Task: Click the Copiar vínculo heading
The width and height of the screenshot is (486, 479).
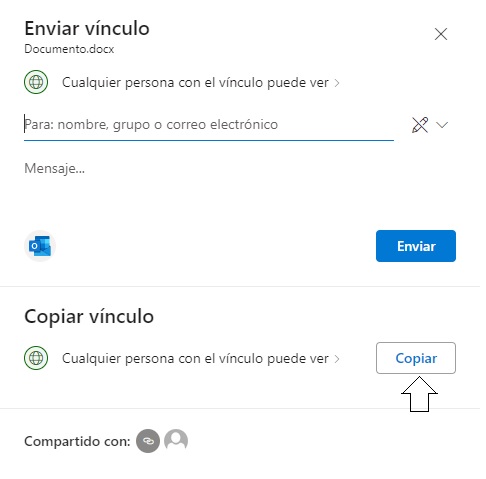Action: pyautogui.click(x=89, y=317)
